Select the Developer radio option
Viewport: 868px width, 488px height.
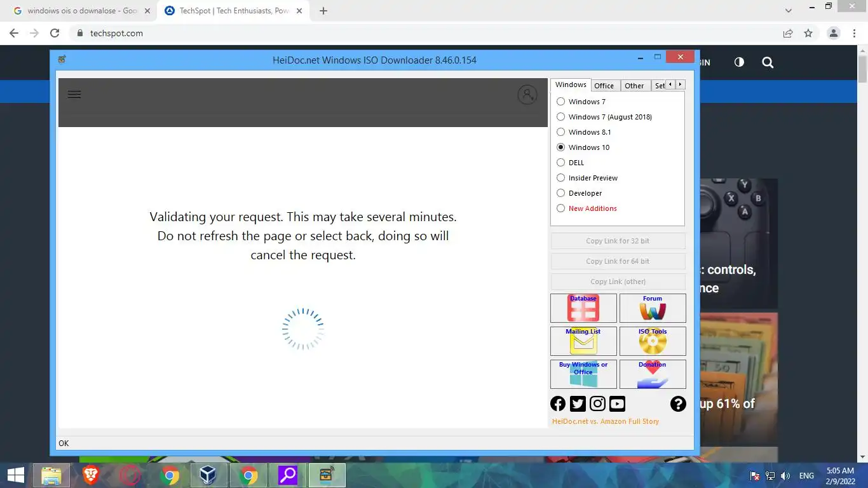579,193
